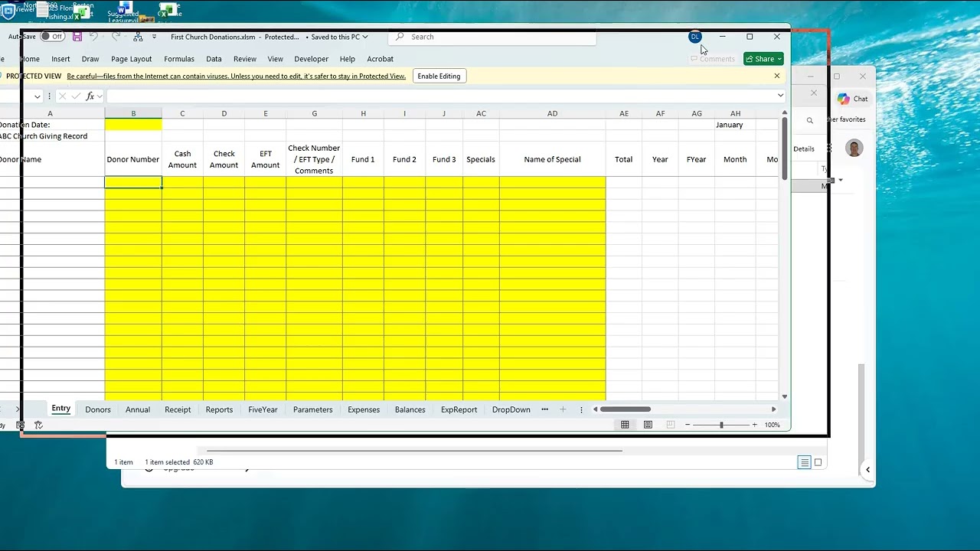Click in the formula bar input

tap(440, 96)
